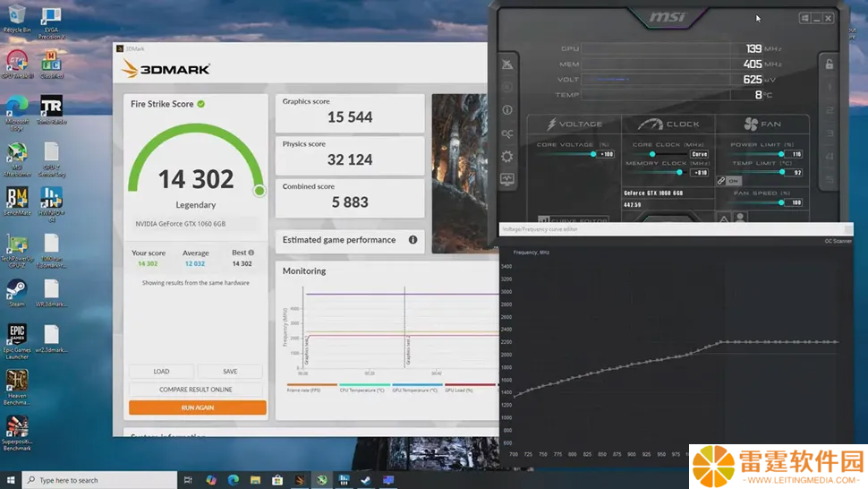Click CPU Temperature legend entry
The image size is (868, 489).
364,388
